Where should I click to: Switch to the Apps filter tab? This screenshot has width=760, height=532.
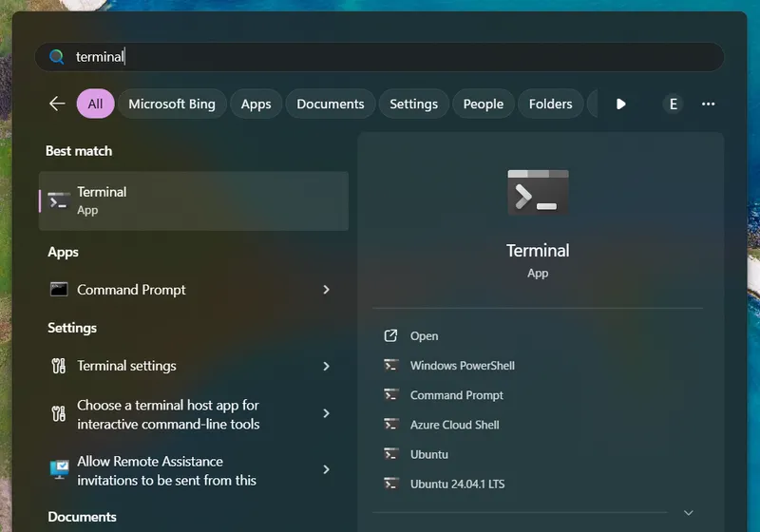pyautogui.click(x=256, y=104)
